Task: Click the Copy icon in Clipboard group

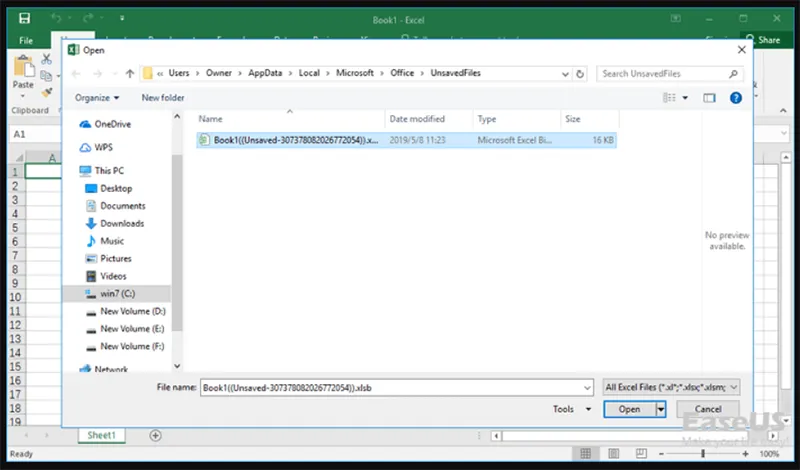Action: pos(46,76)
